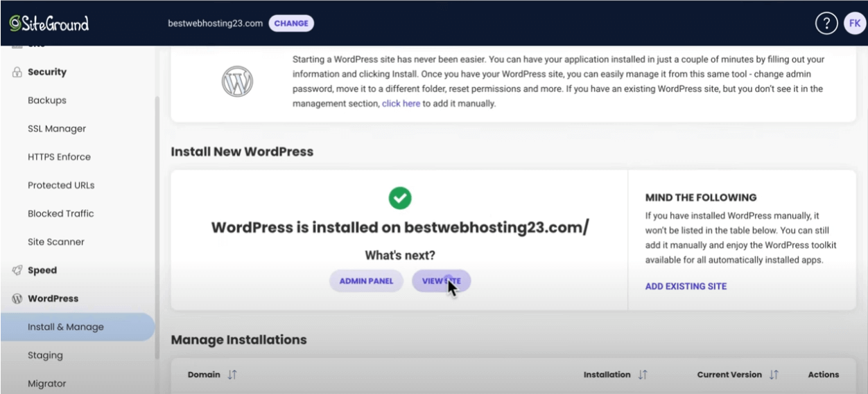Click the SiteGround logo
Screen dimensions: 868x394
[x=49, y=24]
